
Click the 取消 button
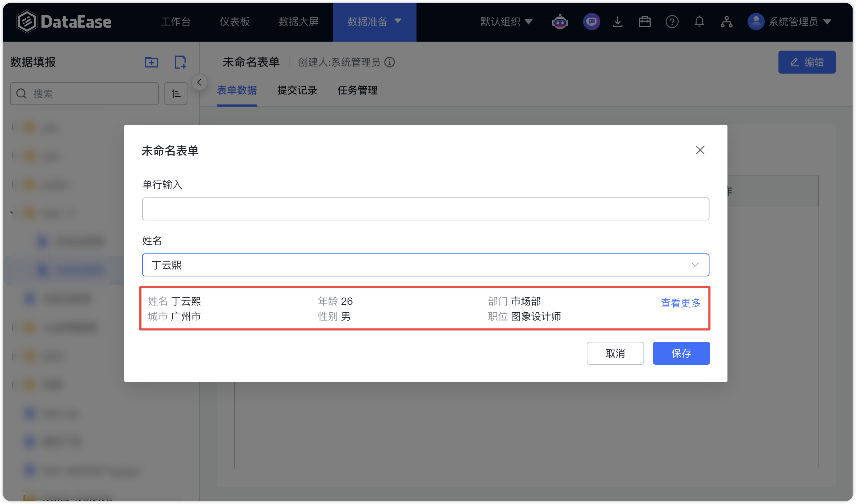(x=615, y=353)
